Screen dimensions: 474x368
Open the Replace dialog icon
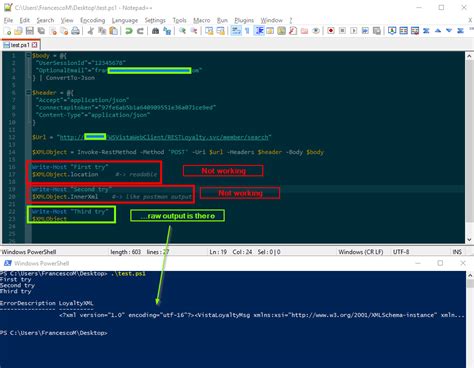click(167, 31)
